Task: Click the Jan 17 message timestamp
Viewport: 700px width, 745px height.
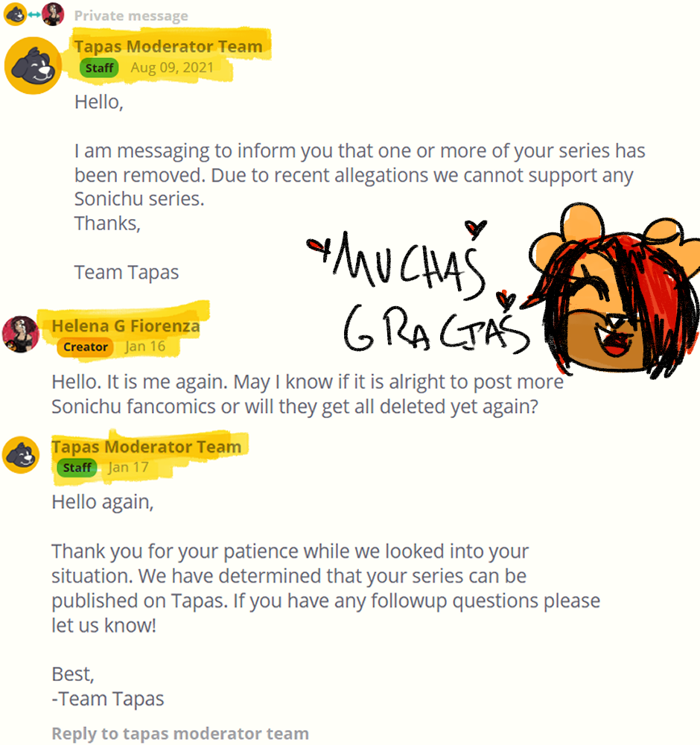Action: 128,468
